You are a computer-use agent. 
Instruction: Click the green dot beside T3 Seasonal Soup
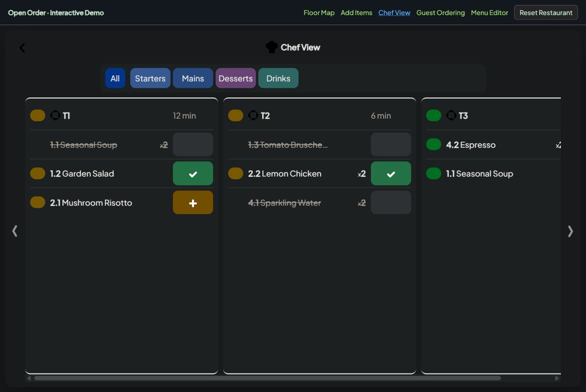434,173
